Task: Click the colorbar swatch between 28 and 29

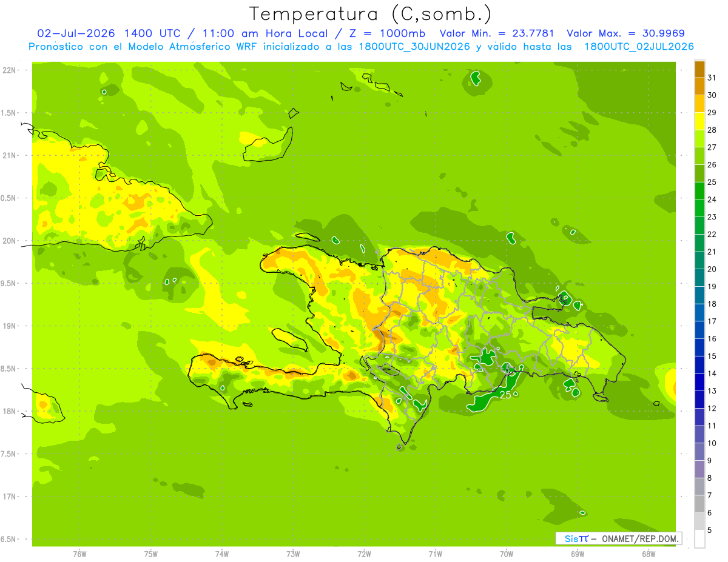Action: pos(699,121)
